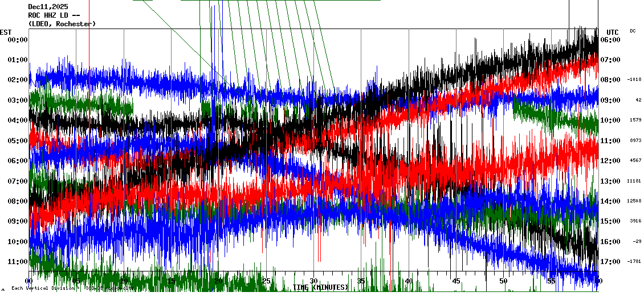Viewport: 644px width, 296px height.
Task: Select the DC value 12508
Action: tap(634, 201)
